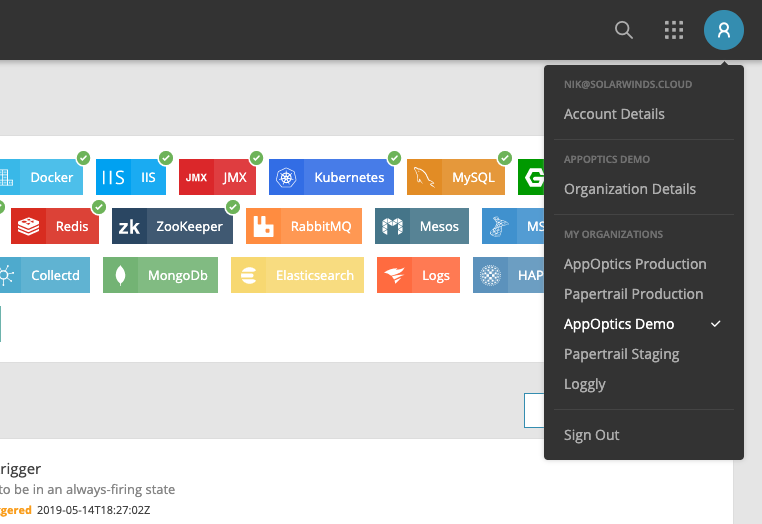Viewport: 762px width, 524px height.
Task: Switch to the Loggly organization
Action: tap(585, 384)
